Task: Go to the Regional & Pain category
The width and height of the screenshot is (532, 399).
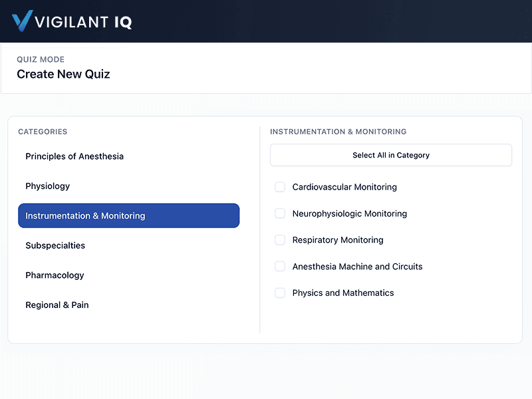Action: click(x=57, y=305)
